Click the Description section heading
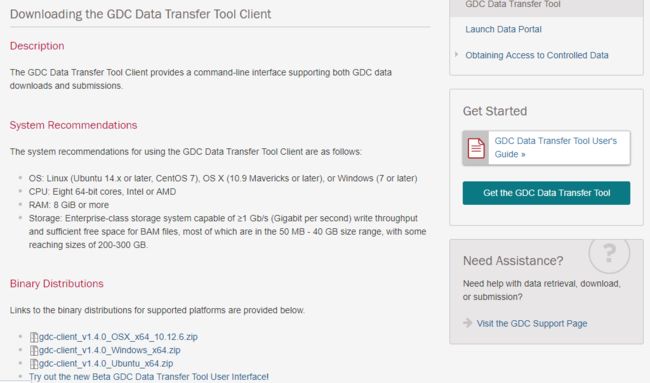 click(37, 46)
